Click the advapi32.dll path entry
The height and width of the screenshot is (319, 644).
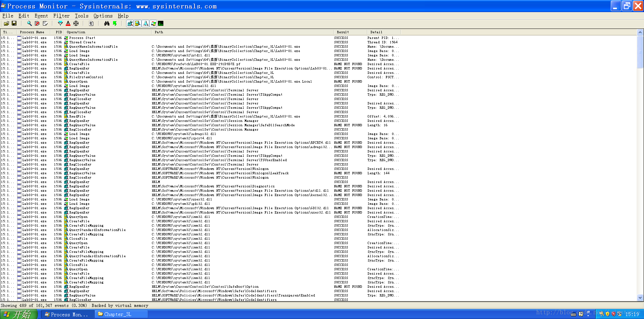[184, 134]
